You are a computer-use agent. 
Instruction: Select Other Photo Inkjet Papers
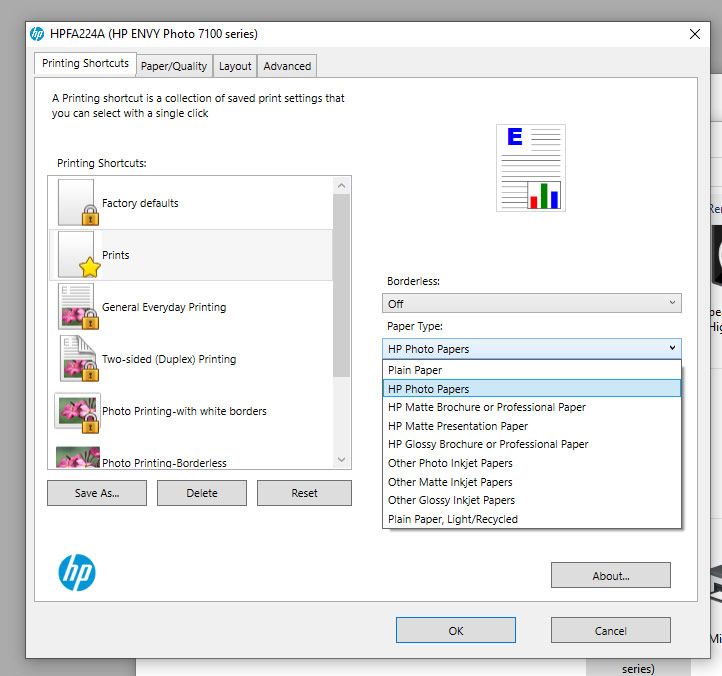[x=531, y=463]
